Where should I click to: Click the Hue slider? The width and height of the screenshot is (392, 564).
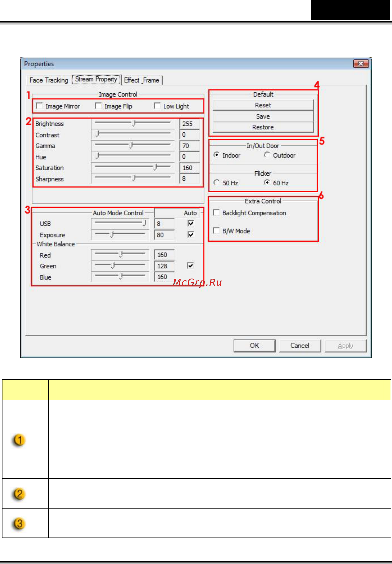pos(133,156)
